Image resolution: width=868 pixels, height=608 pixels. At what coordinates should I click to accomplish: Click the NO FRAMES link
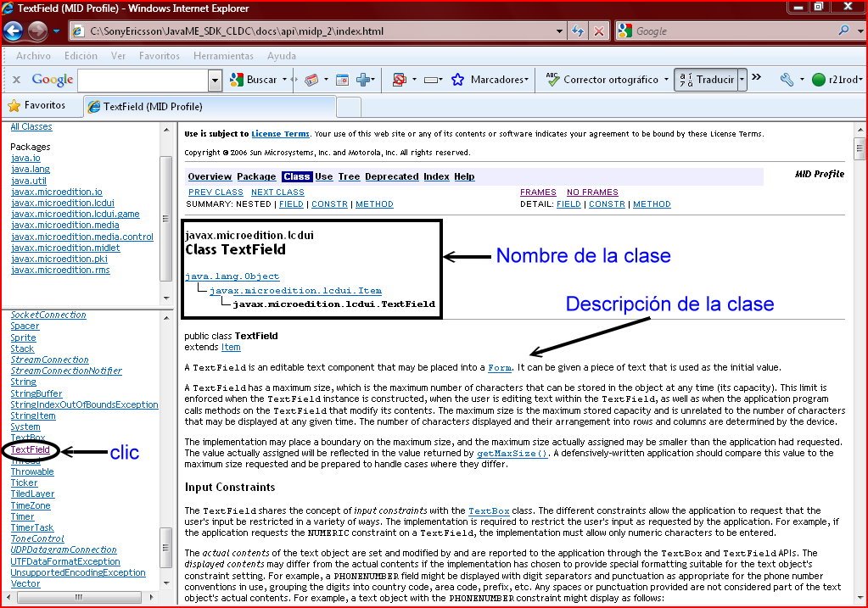coord(592,192)
